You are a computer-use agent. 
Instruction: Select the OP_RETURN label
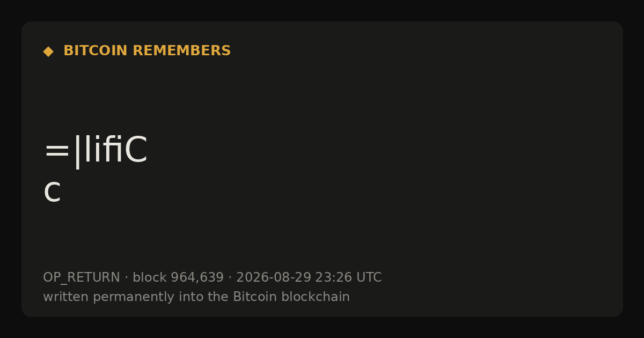(81, 278)
